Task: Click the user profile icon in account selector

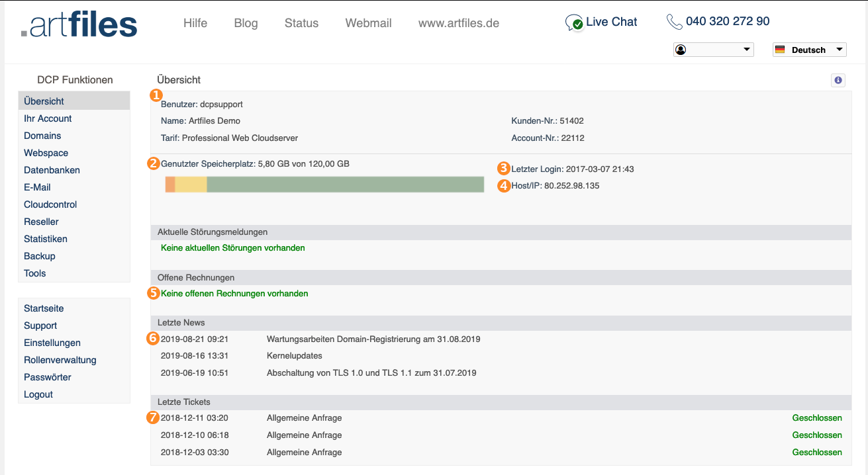Action: (681, 49)
